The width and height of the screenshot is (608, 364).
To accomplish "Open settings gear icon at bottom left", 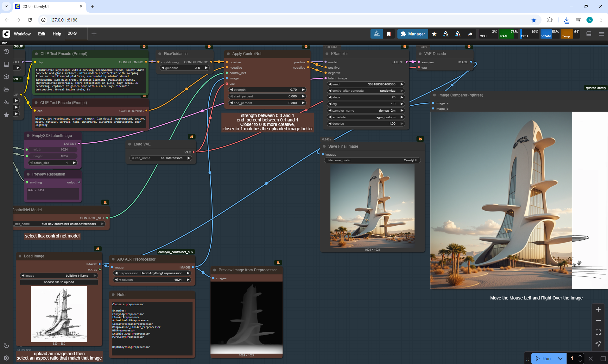I will 6,358.
